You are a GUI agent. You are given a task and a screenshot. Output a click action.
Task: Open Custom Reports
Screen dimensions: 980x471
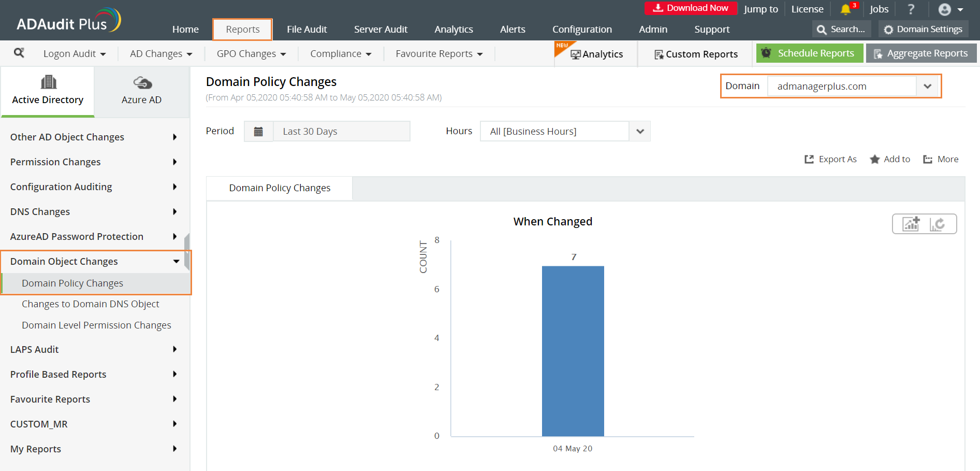pos(696,54)
